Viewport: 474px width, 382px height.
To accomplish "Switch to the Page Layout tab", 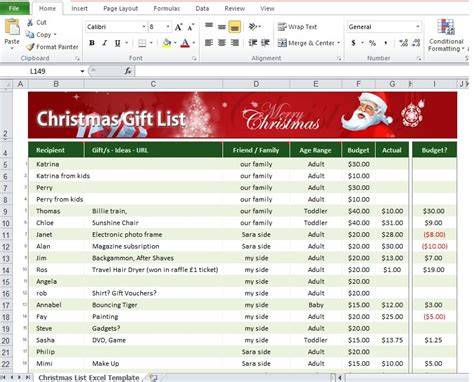I will click(120, 9).
